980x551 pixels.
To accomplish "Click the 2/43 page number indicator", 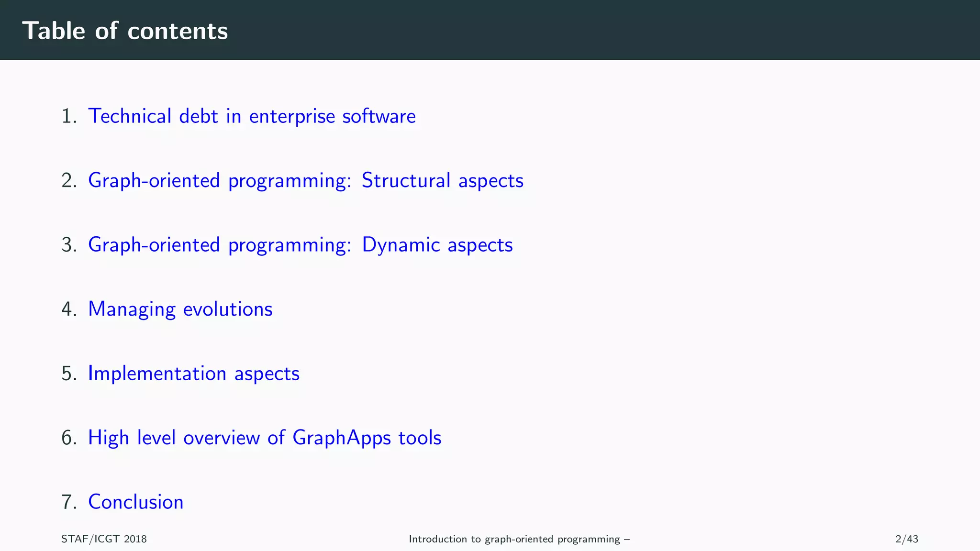I will 906,539.
